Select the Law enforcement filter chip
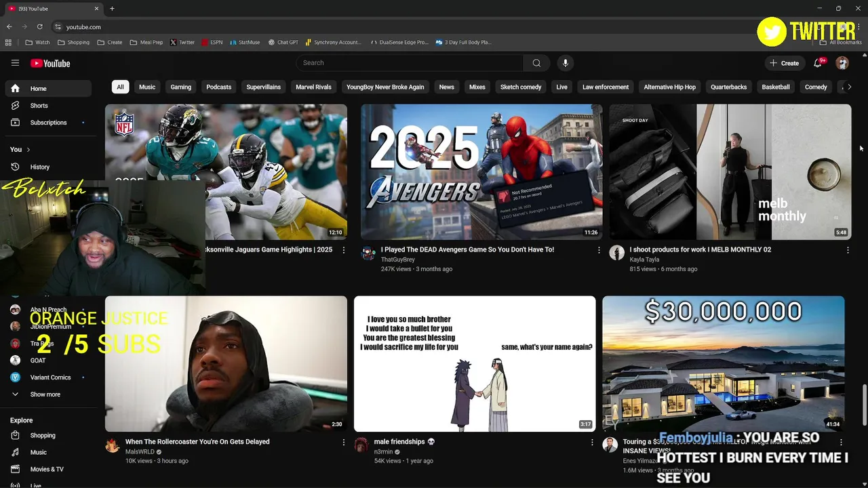Screen dimensions: 868x488 coord(606,87)
